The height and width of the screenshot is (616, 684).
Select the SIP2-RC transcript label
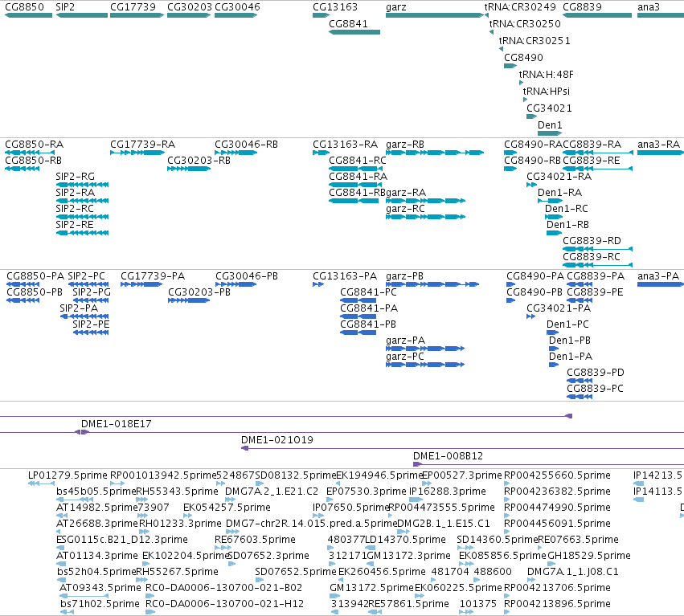(75, 209)
